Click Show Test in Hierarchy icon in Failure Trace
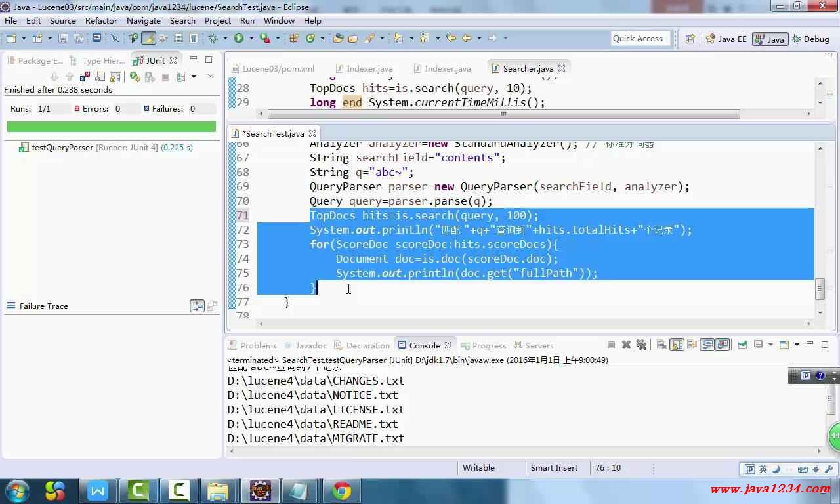 pyautogui.click(x=197, y=306)
